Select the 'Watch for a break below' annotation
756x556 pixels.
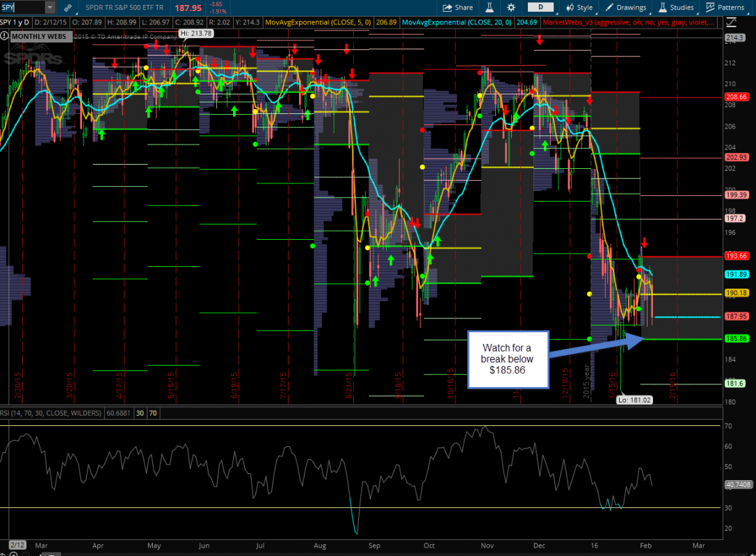click(507, 359)
